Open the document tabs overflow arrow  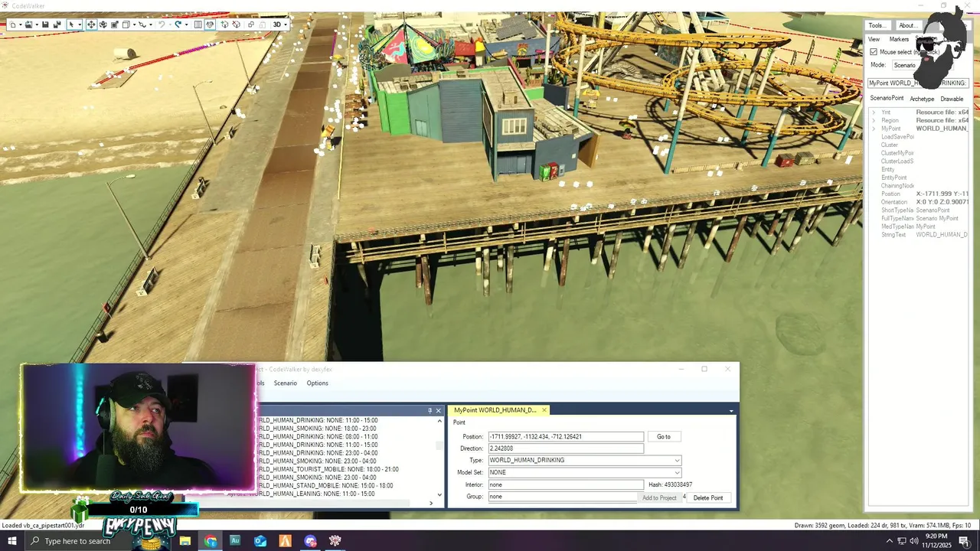point(731,411)
